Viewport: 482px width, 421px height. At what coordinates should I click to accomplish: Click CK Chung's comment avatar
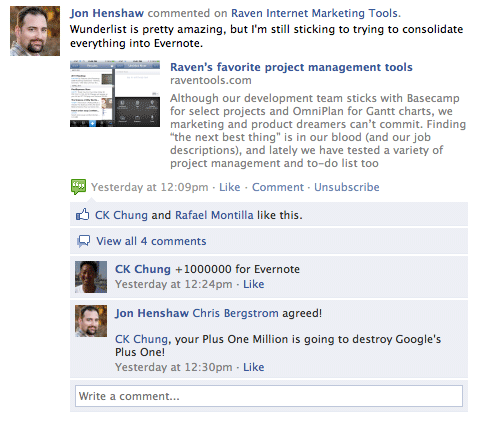pos(91,277)
